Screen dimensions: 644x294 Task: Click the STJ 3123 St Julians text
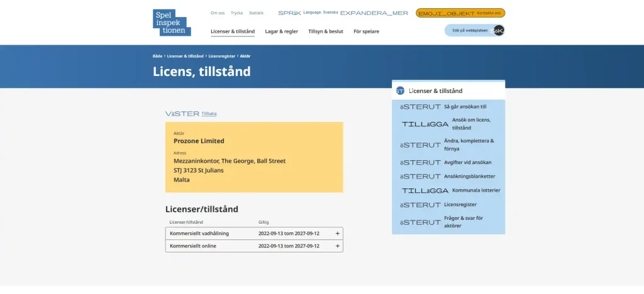tap(199, 171)
